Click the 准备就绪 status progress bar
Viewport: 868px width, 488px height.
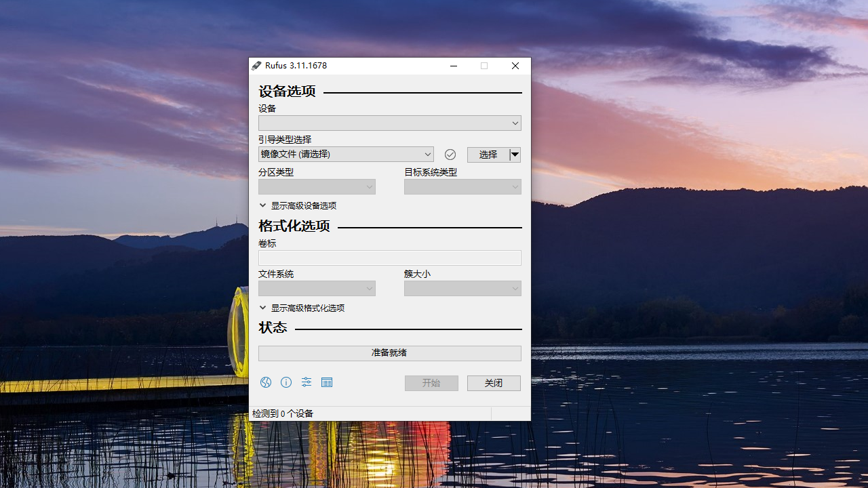pyautogui.click(x=389, y=353)
